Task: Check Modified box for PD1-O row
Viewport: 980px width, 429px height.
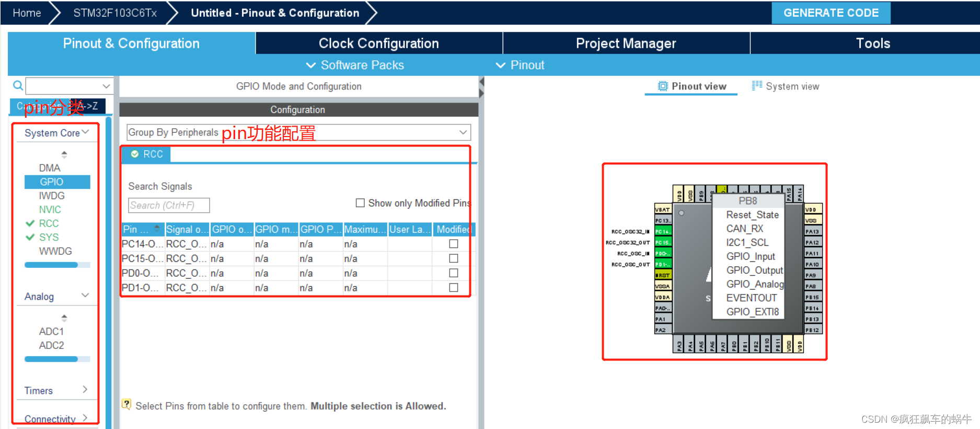Action: point(454,288)
